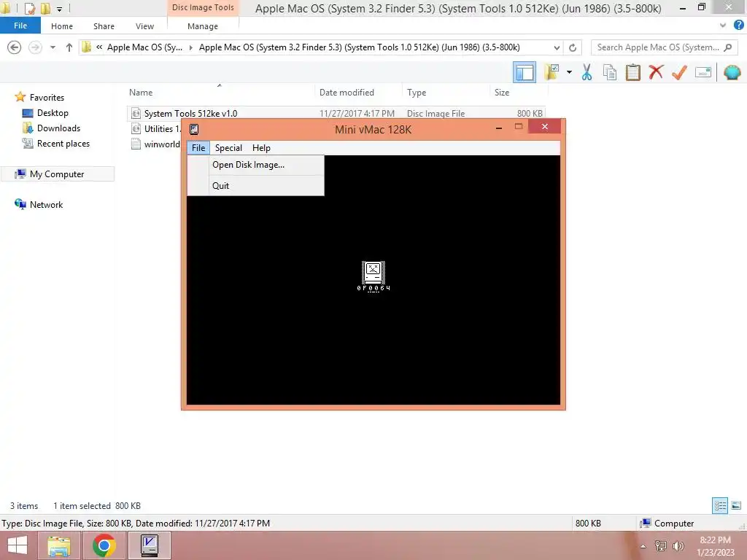This screenshot has height=560, width=747.
Task: Sort by the Type column header
Action: [417, 93]
